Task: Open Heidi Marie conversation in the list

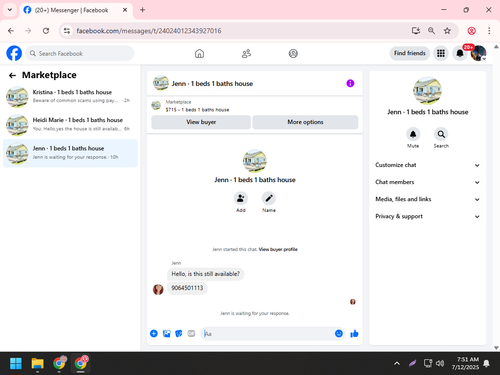Action: (x=70, y=125)
